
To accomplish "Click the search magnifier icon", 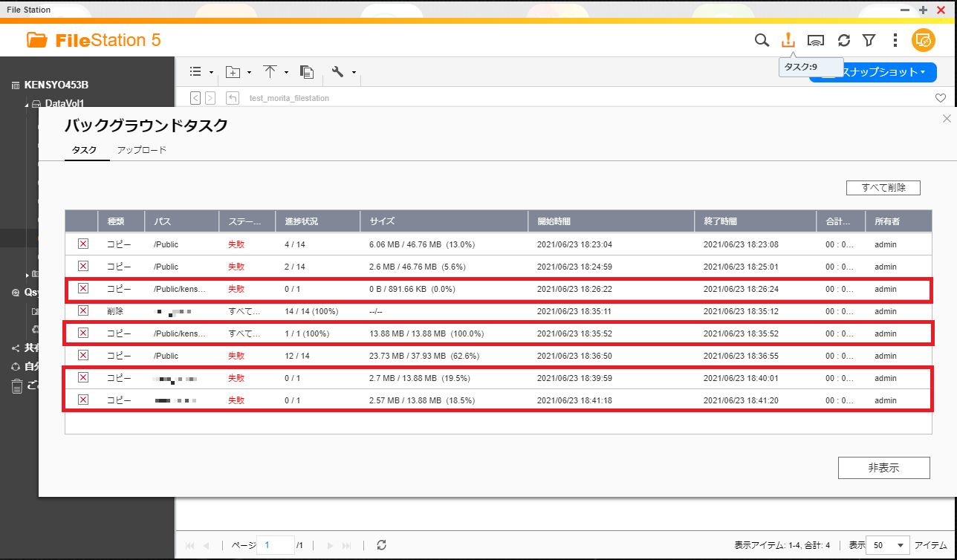I will point(762,40).
